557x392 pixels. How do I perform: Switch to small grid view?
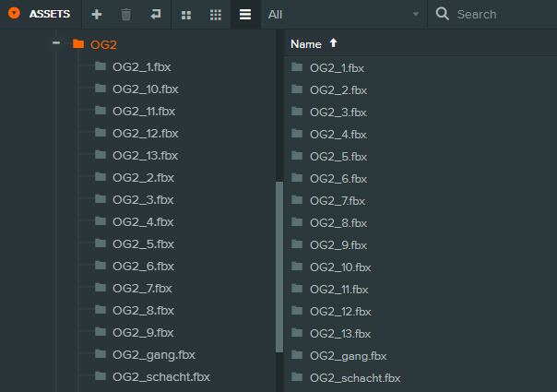tap(215, 15)
